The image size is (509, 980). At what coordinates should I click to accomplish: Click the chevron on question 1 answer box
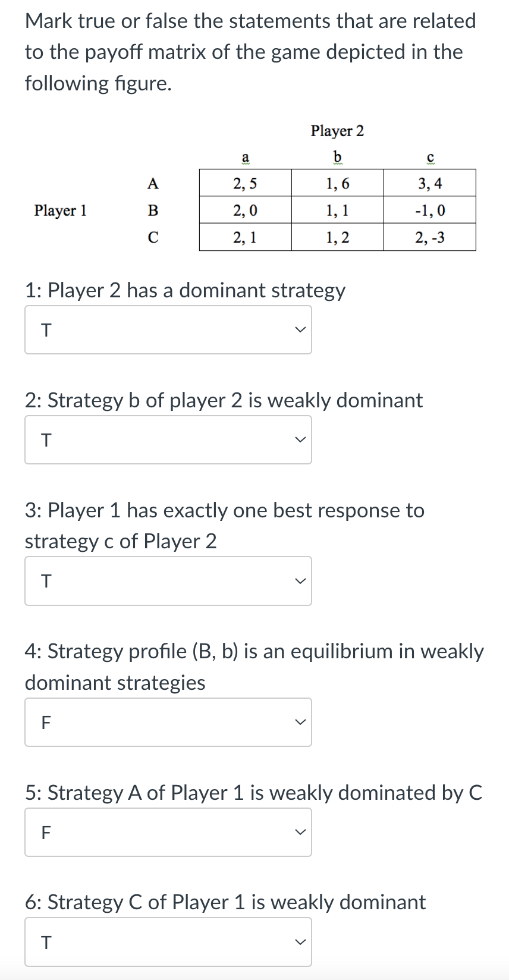click(300, 329)
